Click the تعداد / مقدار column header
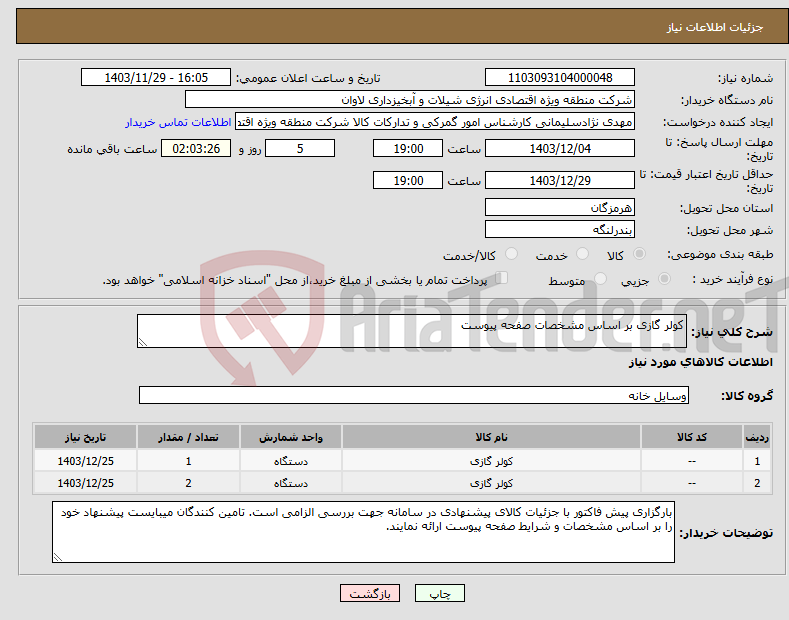 188,437
